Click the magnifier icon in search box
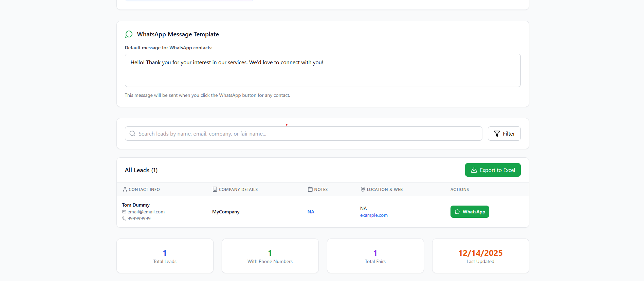644x281 pixels. click(x=132, y=134)
